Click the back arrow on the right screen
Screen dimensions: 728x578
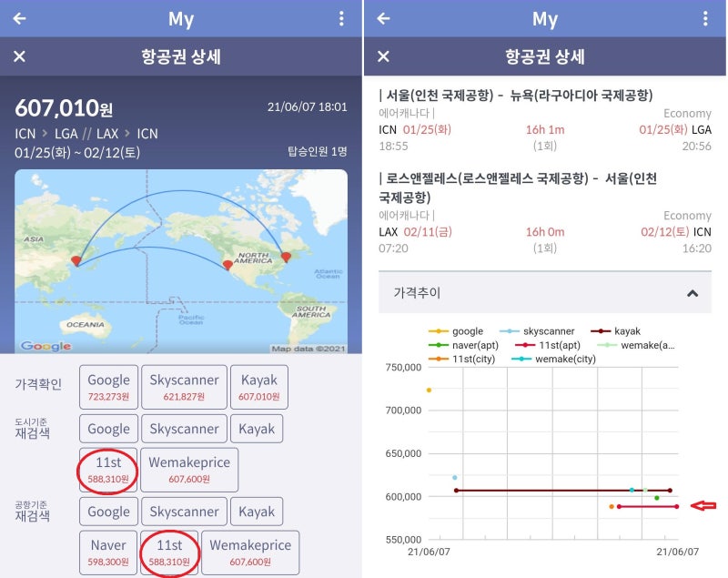(x=383, y=18)
